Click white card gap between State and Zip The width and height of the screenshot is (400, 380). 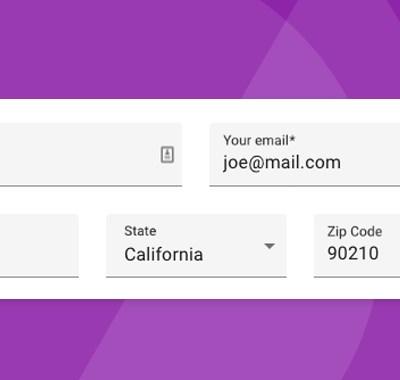pos(300,246)
